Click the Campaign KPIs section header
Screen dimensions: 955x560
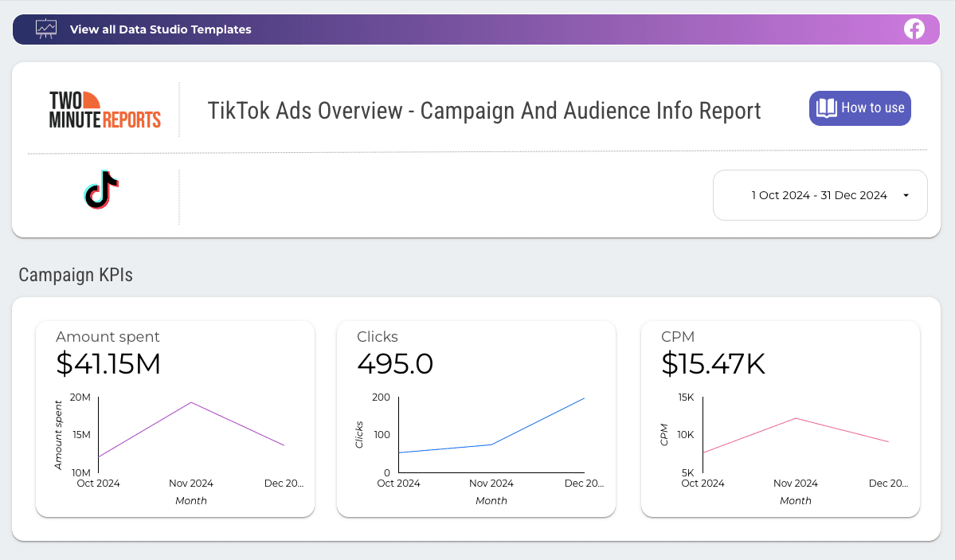point(76,274)
